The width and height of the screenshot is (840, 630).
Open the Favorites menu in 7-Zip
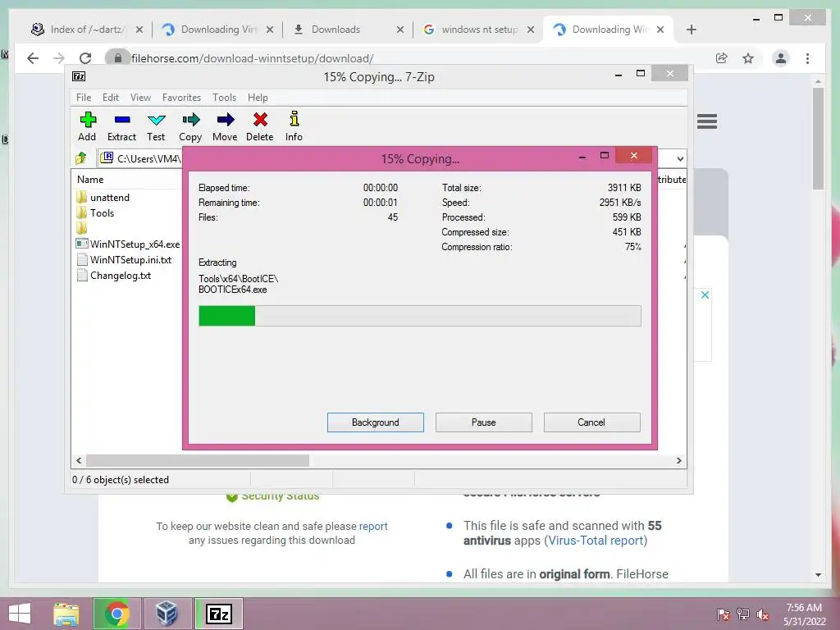[x=181, y=98]
